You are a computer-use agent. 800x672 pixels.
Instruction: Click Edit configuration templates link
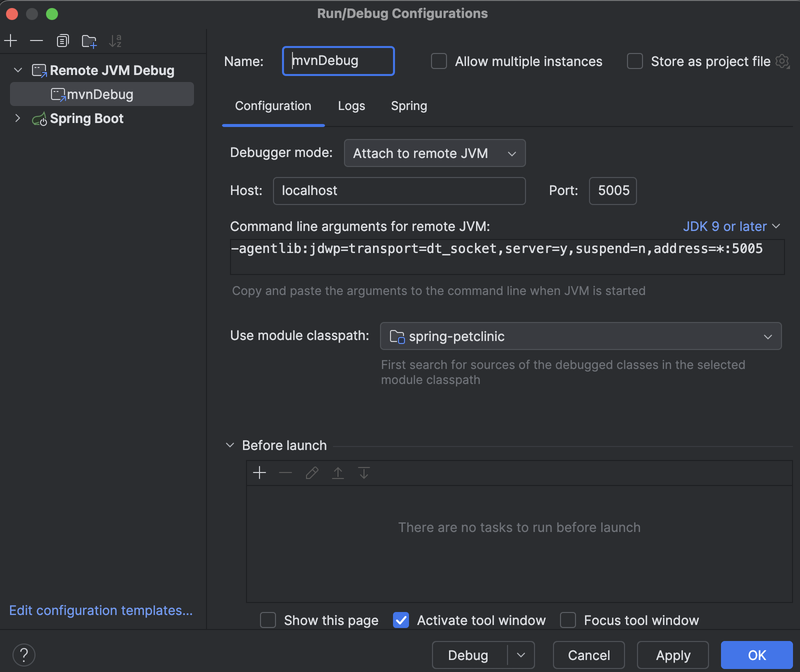(x=100, y=610)
